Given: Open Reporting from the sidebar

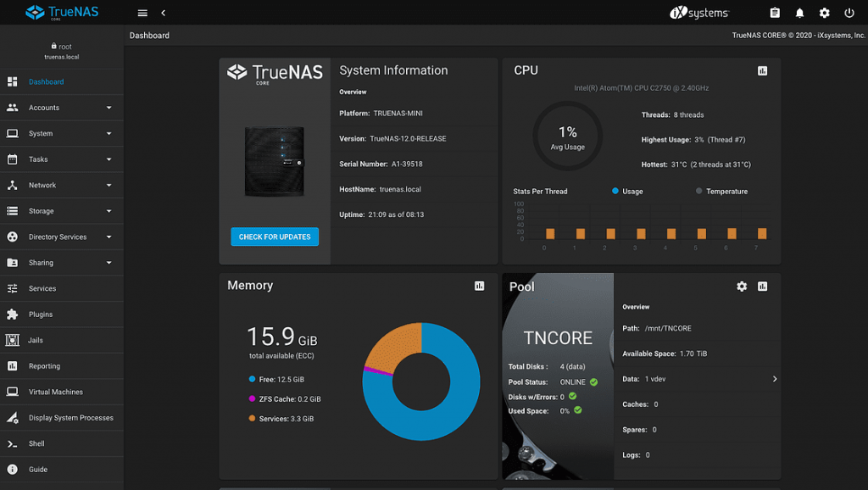Looking at the screenshot, I should point(61,366).
